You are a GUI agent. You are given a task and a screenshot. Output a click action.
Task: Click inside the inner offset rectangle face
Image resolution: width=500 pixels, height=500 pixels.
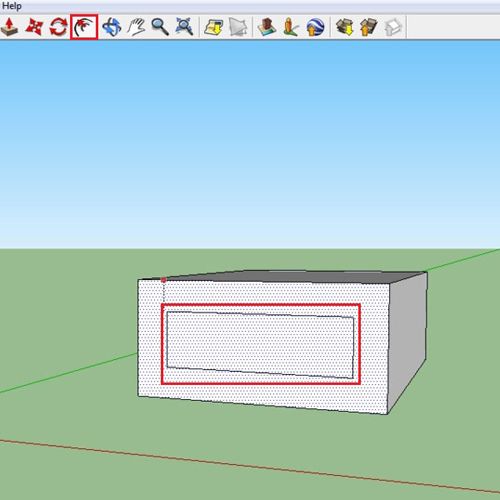[x=260, y=345]
